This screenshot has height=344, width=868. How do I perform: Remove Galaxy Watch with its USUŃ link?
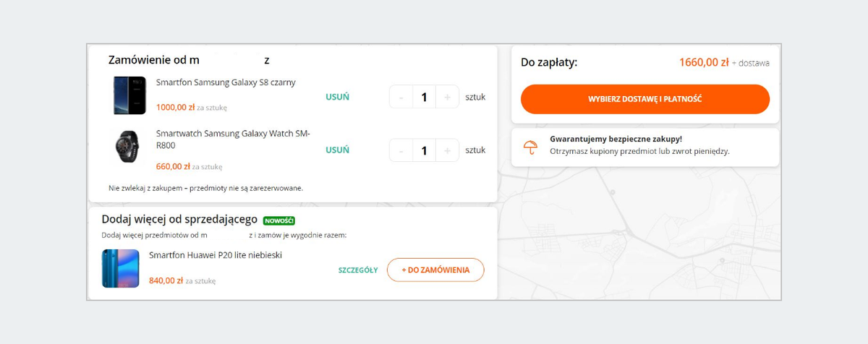337,150
